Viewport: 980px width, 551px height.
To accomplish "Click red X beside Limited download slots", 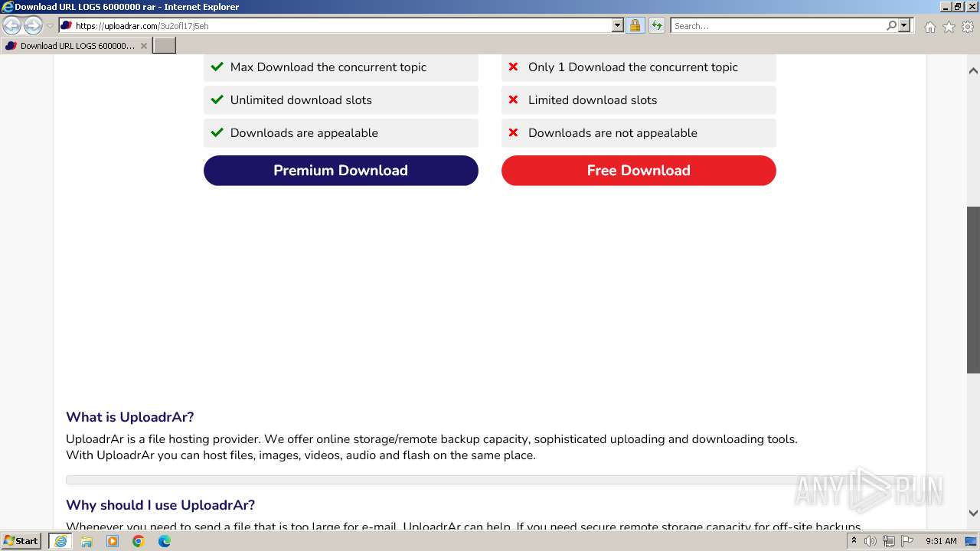I will (x=513, y=99).
